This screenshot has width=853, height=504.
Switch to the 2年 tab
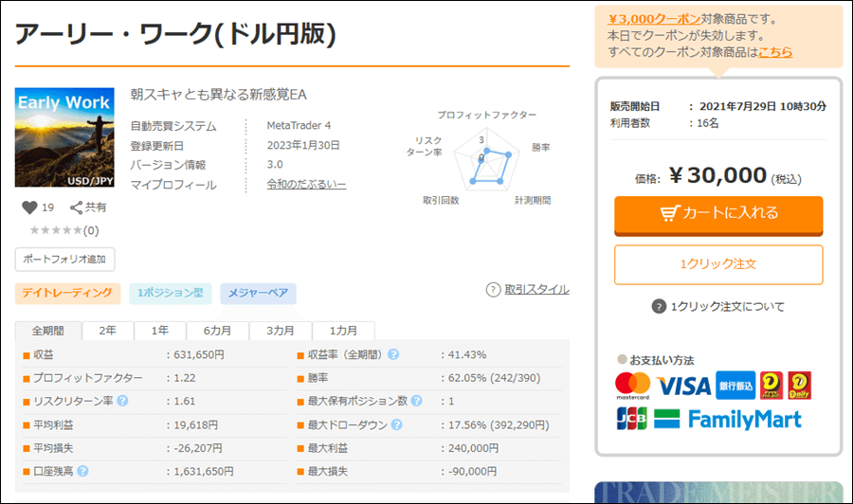(x=108, y=331)
